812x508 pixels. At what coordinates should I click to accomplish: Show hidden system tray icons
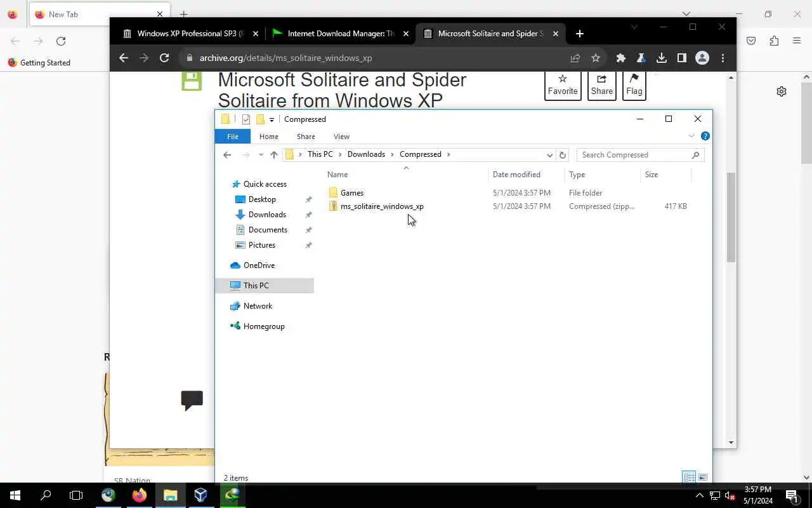(699, 495)
